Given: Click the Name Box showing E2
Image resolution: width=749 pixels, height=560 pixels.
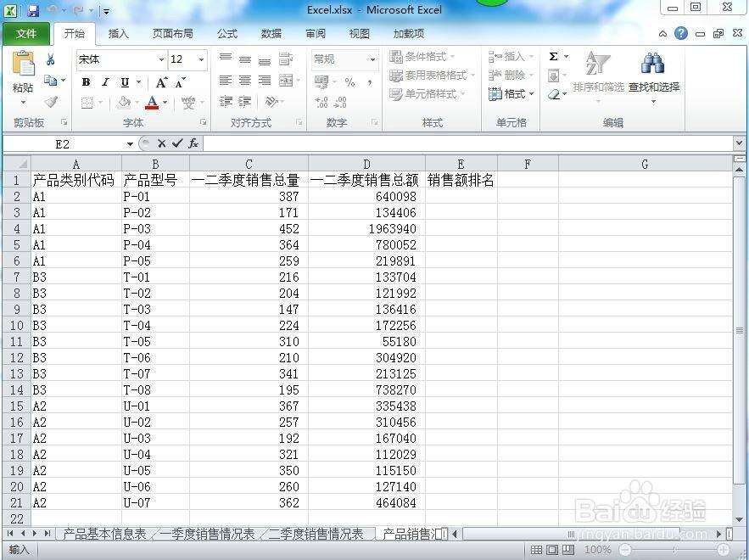Looking at the screenshot, I should (x=63, y=144).
